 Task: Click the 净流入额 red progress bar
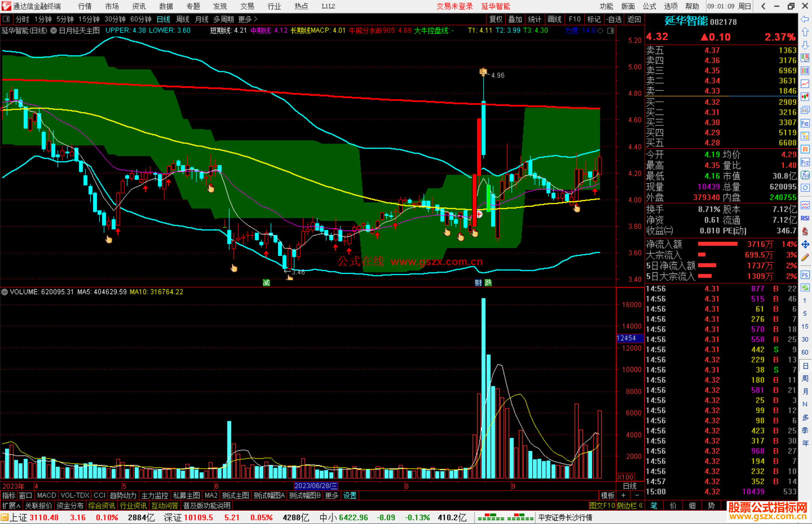(x=717, y=244)
